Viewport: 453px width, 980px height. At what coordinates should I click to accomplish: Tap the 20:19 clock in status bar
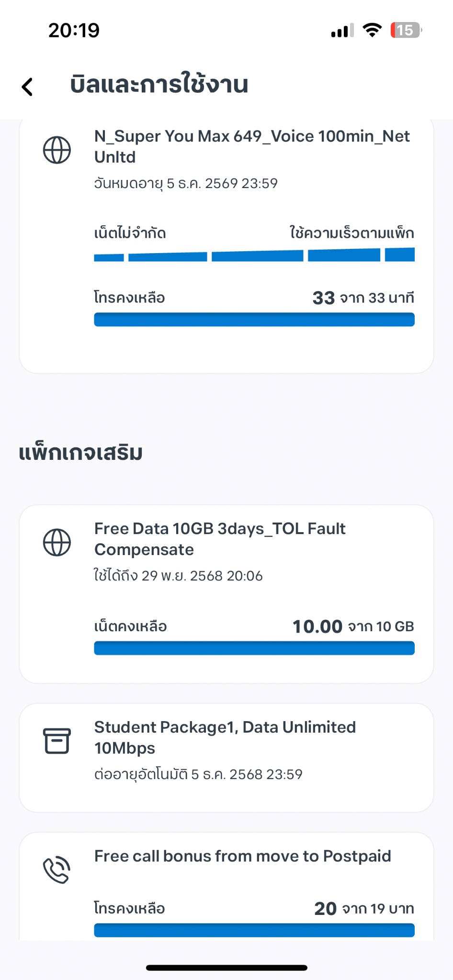pyautogui.click(x=74, y=30)
